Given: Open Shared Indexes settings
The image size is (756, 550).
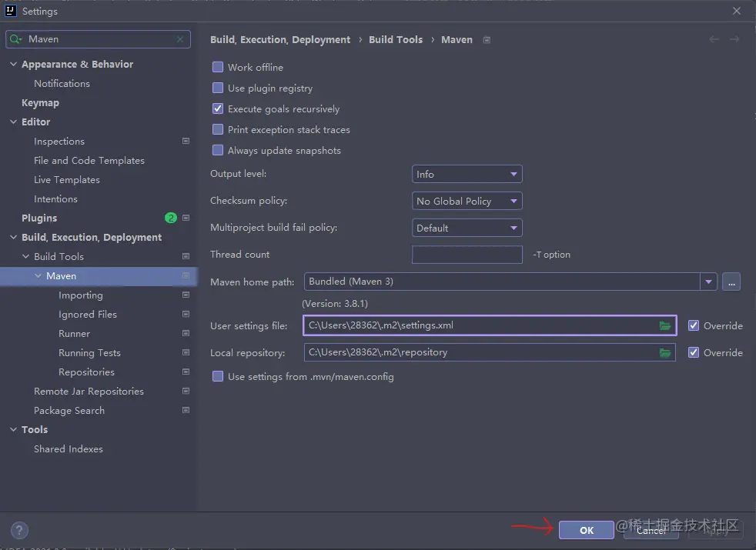Looking at the screenshot, I should pyautogui.click(x=69, y=449).
